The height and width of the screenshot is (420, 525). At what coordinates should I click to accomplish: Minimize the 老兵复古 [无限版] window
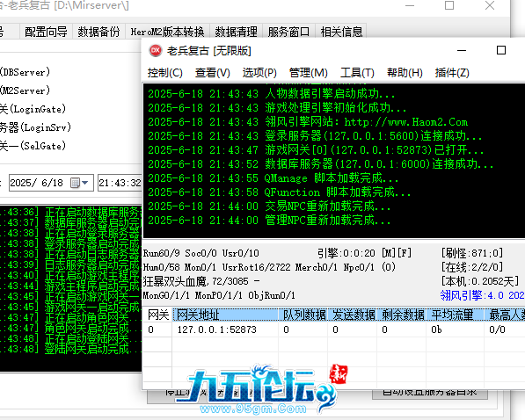[x=462, y=51]
